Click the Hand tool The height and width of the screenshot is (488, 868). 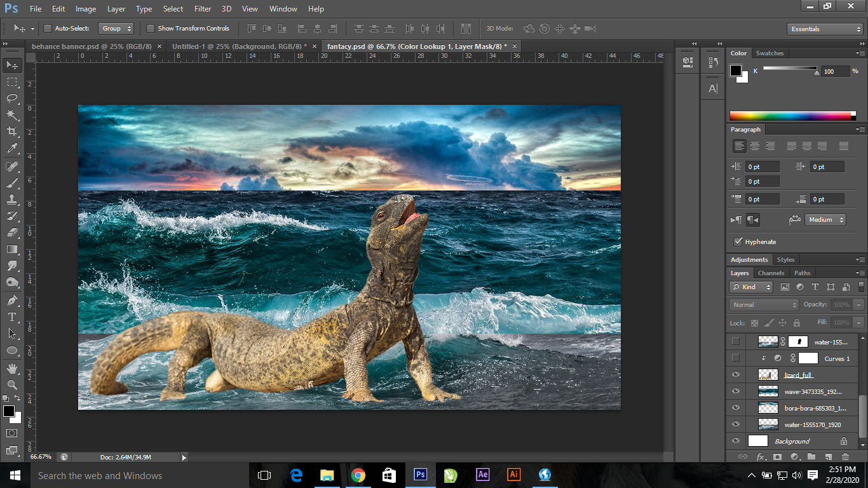(x=12, y=368)
